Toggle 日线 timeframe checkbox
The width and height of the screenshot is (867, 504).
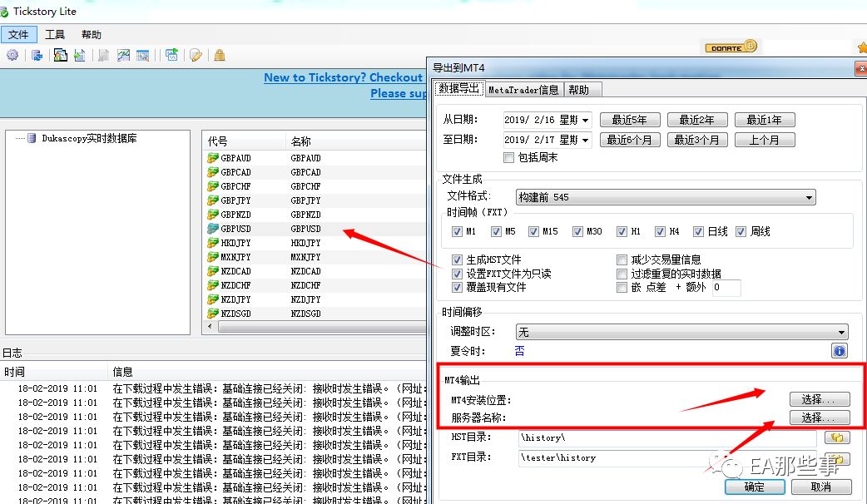[698, 231]
